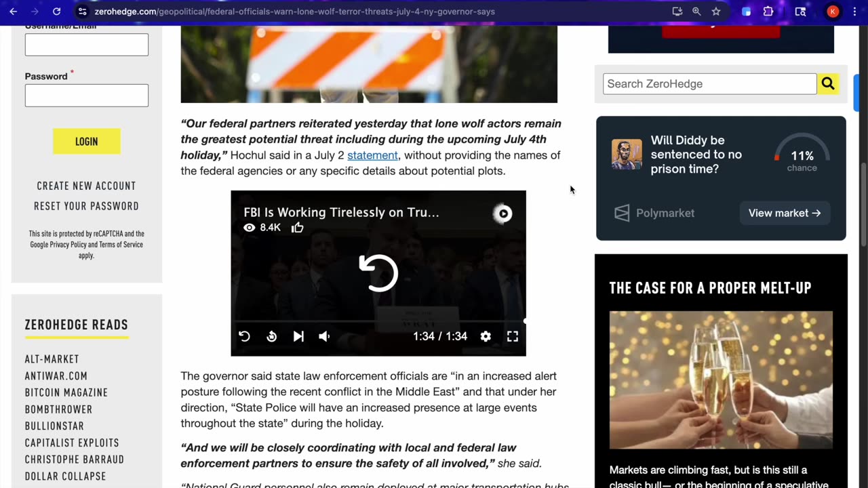Open the media control toolbar icon

tap(800, 12)
